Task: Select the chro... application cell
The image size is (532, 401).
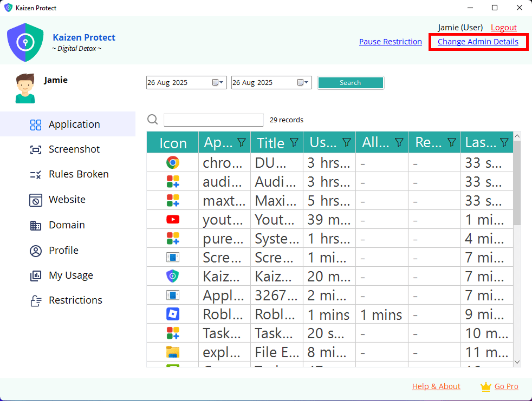Action: pos(225,163)
